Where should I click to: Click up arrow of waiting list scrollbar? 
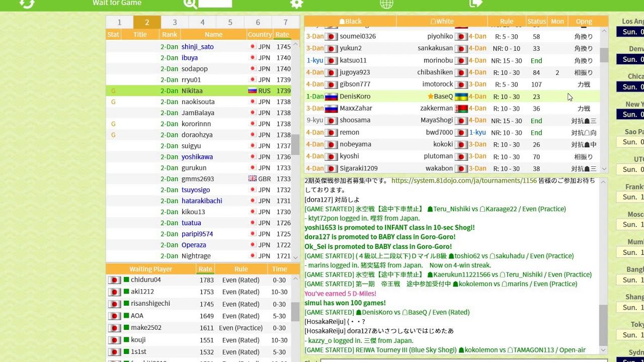click(295, 278)
